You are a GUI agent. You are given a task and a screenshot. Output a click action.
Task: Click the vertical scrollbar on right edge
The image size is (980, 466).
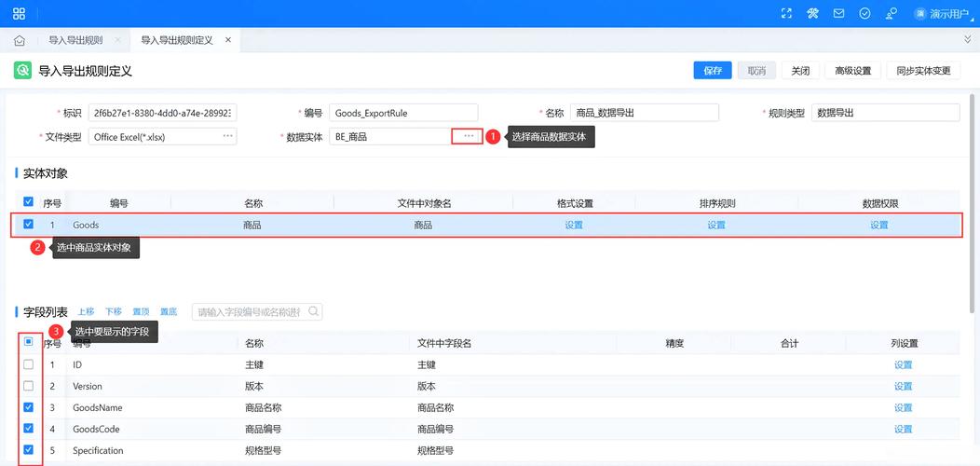pos(972,203)
